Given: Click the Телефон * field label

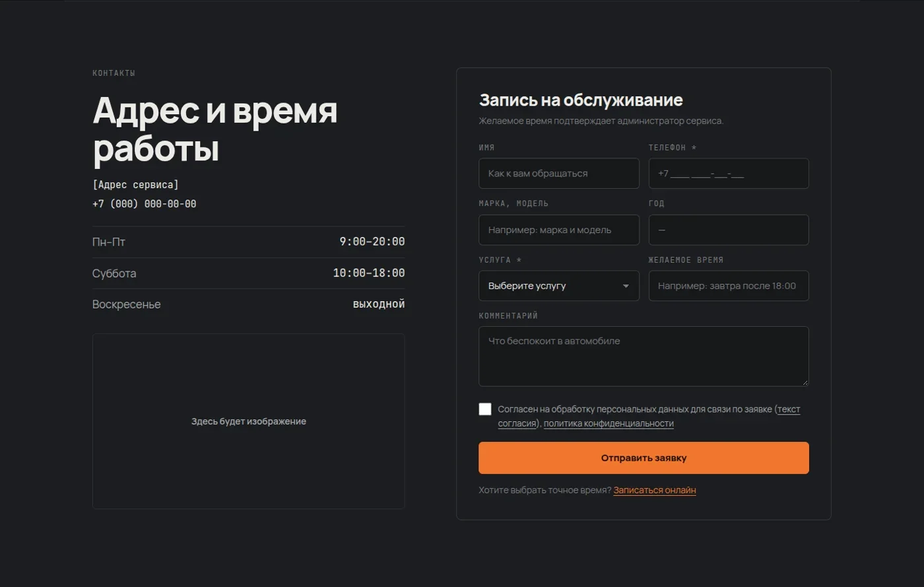Looking at the screenshot, I should [x=673, y=148].
